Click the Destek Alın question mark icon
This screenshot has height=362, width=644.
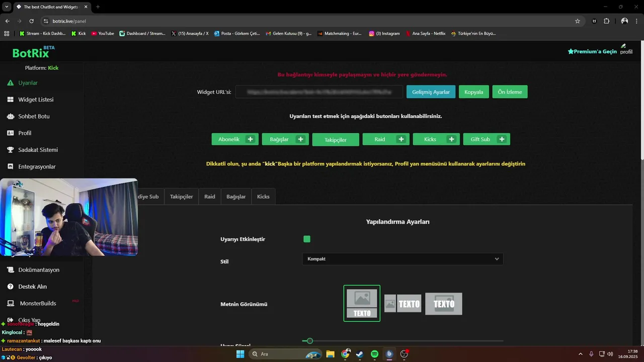(10, 287)
